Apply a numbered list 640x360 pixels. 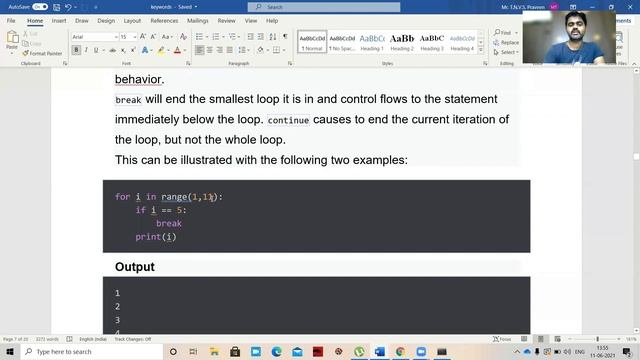[216, 37]
